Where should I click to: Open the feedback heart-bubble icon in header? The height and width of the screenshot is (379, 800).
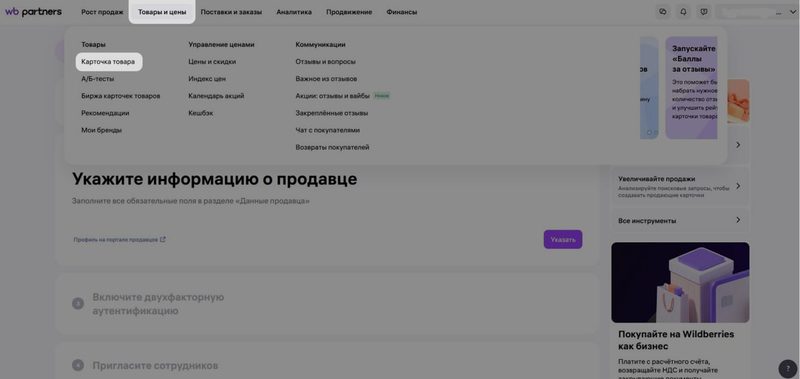(704, 12)
